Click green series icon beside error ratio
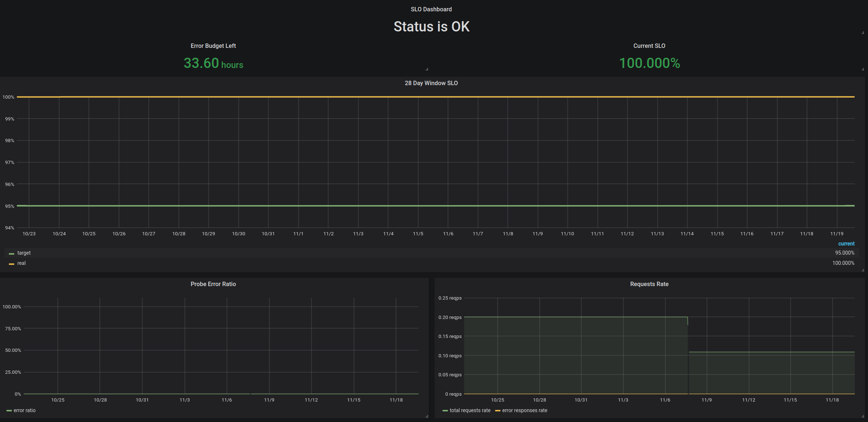This screenshot has width=868, height=422. (9, 411)
